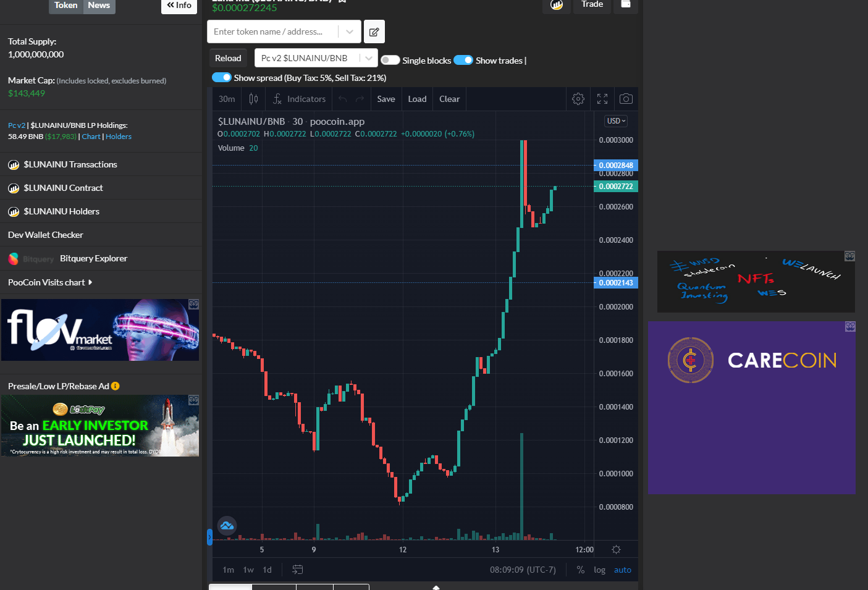Select the 1d time range
The image size is (868, 590).
pos(267,570)
